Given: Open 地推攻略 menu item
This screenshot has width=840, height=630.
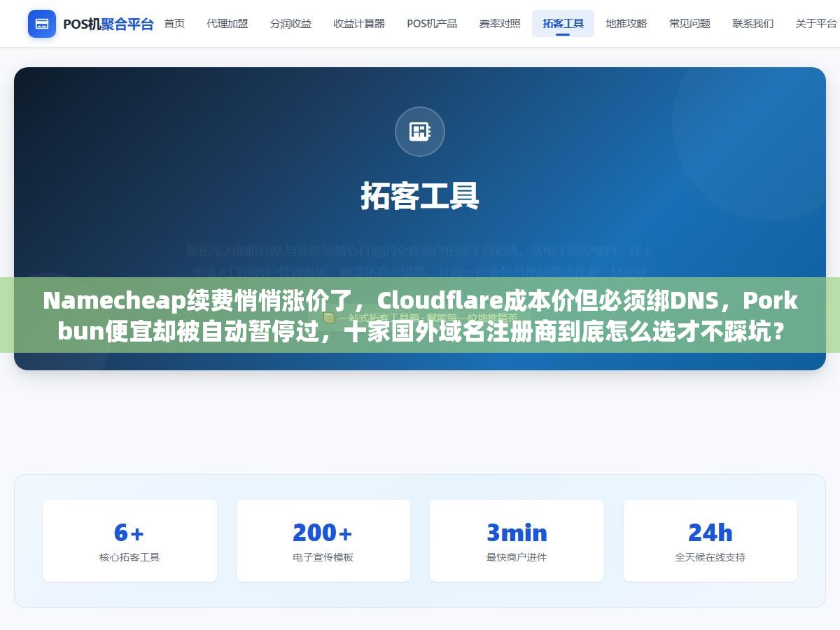Looking at the screenshot, I should (626, 24).
